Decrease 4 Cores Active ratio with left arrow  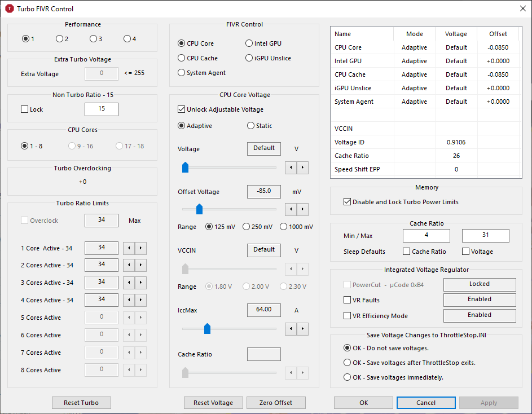coord(129,301)
